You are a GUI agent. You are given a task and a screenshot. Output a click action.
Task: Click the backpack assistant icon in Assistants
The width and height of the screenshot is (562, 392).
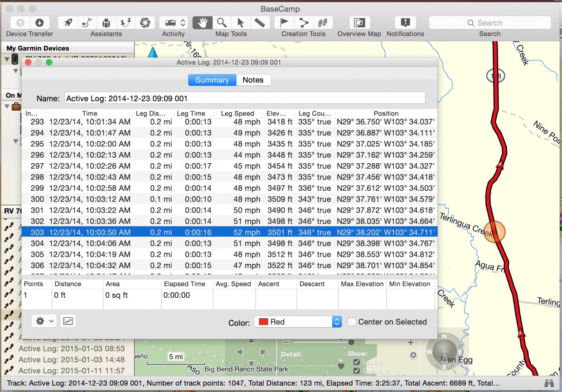point(106,23)
